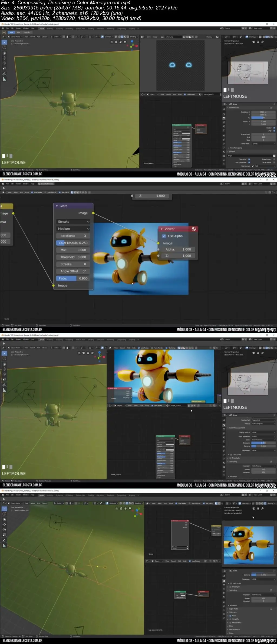Click the camera view icon in the third frame's left viewport

[84, 353]
